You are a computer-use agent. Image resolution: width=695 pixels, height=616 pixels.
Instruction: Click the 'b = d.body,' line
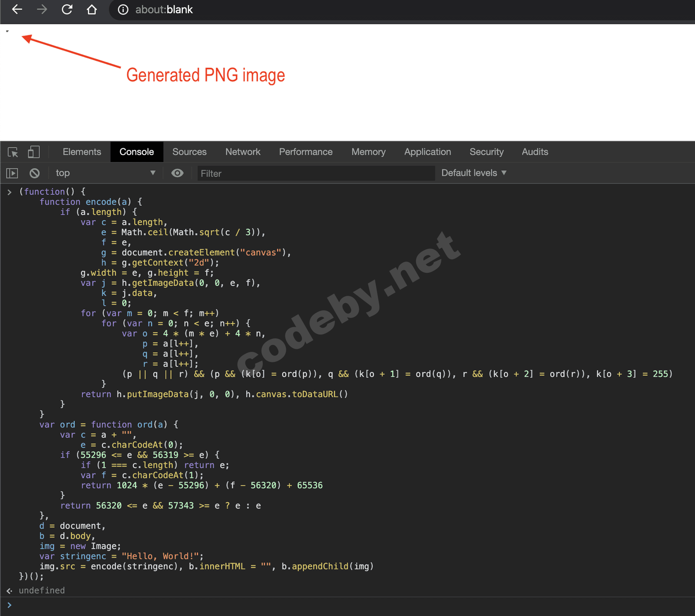tap(67, 536)
